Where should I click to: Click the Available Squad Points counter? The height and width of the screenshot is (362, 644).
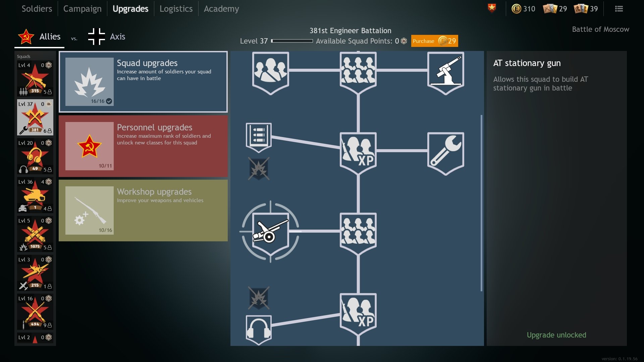coord(361,41)
